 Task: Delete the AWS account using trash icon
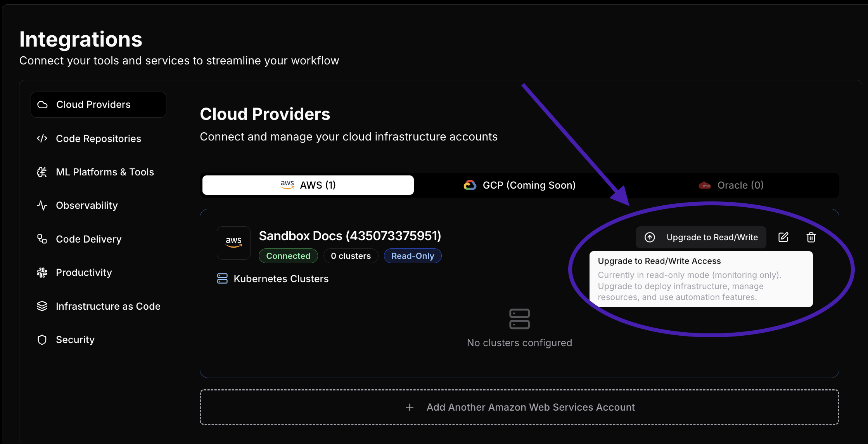(811, 237)
